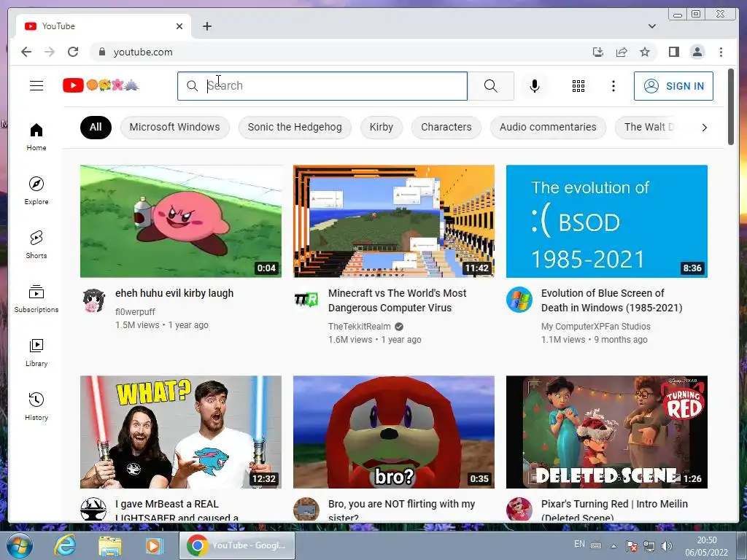
Task: Filter by Kirby chip
Action: coord(381,127)
